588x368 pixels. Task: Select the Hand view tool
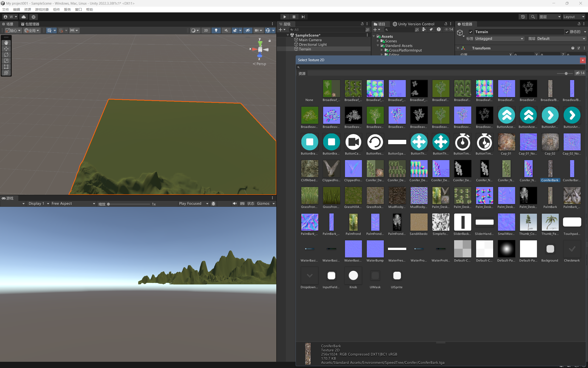click(6, 43)
